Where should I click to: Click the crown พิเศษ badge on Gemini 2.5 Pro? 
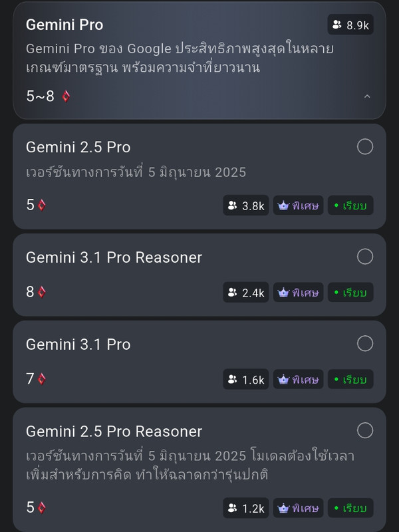coord(298,205)
